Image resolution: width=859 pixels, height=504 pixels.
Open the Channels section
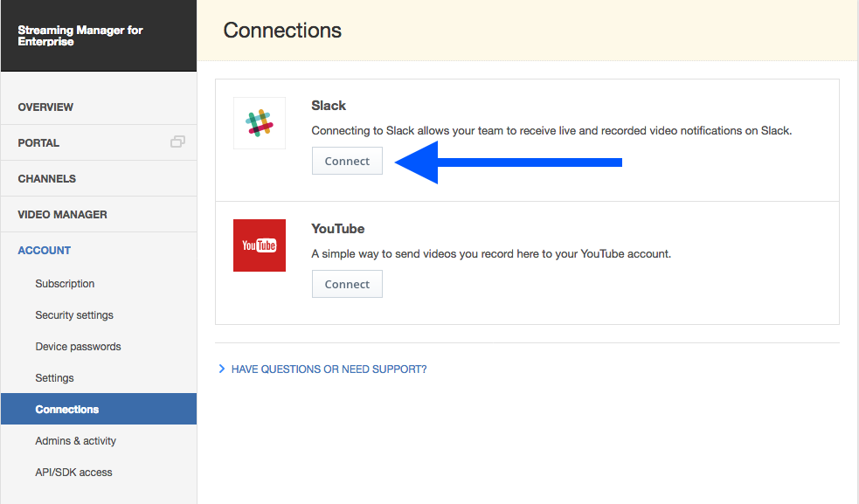click(x=99, y=178)
